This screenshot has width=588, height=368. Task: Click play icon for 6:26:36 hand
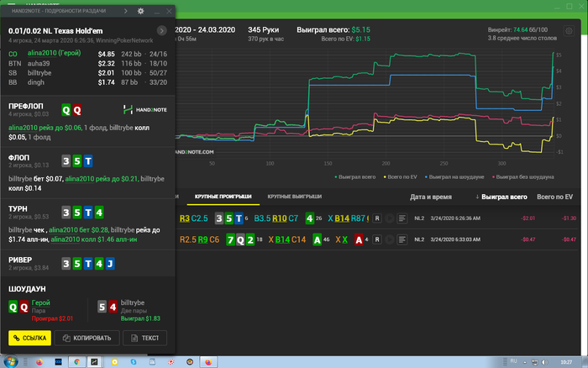pyautogui.click(x=390, y=218)
